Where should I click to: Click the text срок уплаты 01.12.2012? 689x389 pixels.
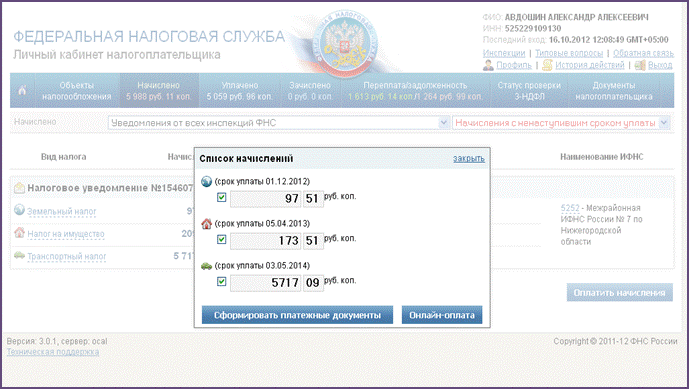262,182
